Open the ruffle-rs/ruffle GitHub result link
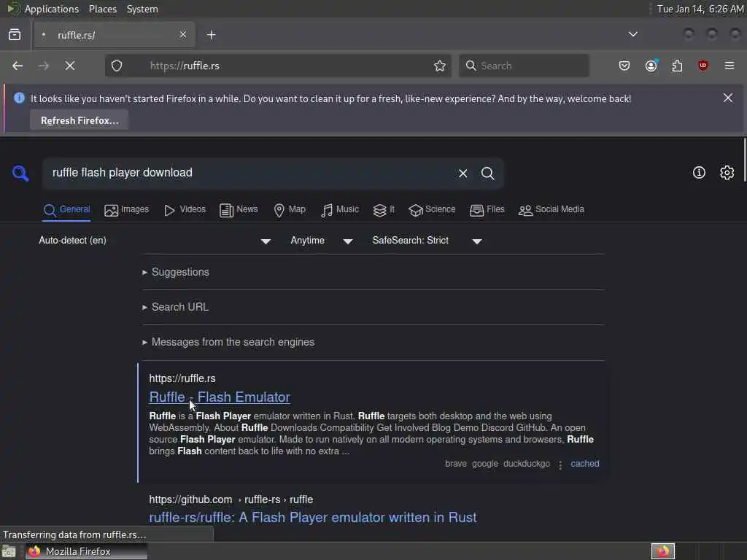 312,517
